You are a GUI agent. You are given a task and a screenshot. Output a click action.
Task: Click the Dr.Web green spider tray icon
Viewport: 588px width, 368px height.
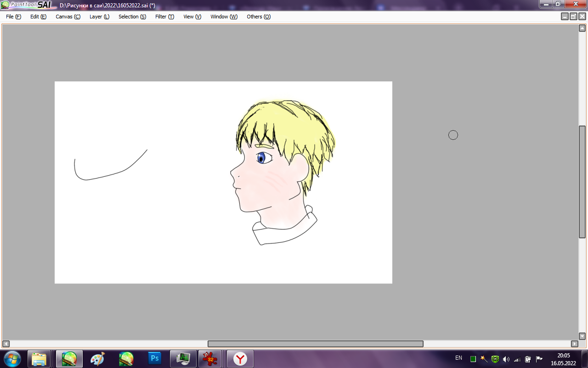click(x=495, y=359)
